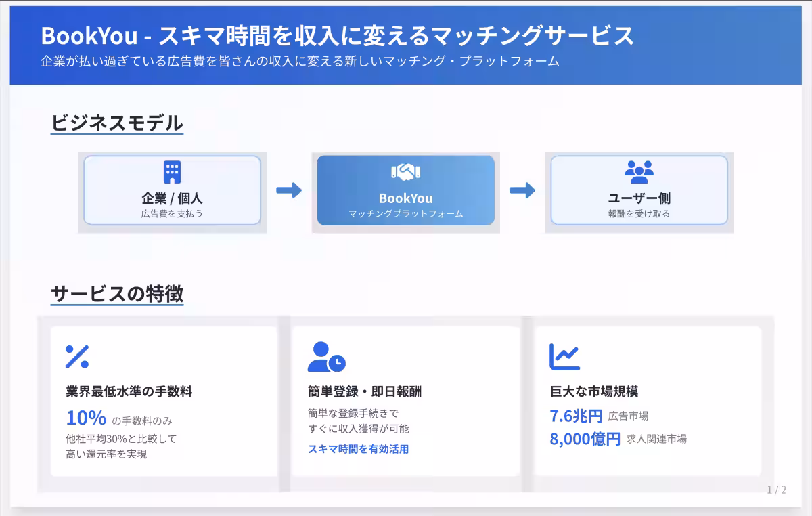The width and height of the screenshot is (812, 516).
Task: Click the 7.6兆円 広告市場 figure
Action: (x=600, y=415)
